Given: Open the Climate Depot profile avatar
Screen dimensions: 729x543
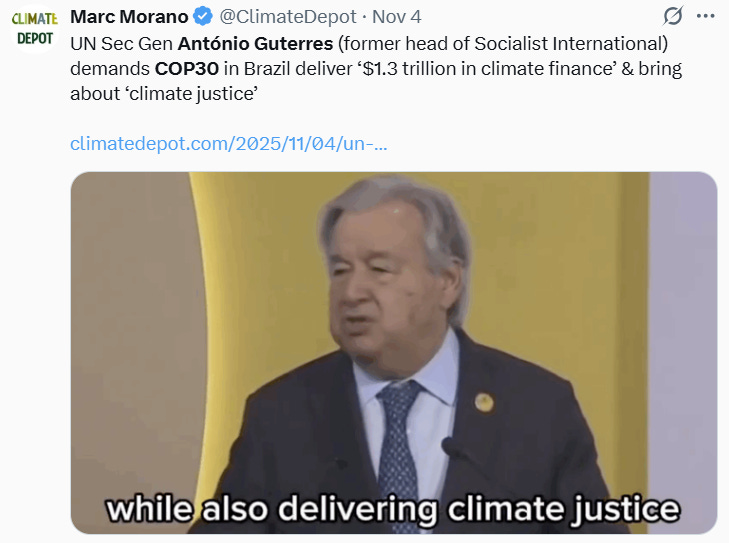Looking at the screenshot, I should pos(34,29).
